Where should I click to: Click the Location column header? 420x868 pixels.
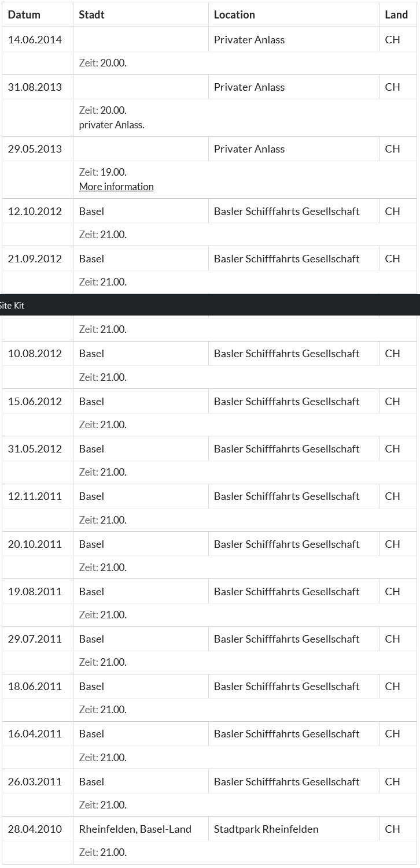(234, 14)
